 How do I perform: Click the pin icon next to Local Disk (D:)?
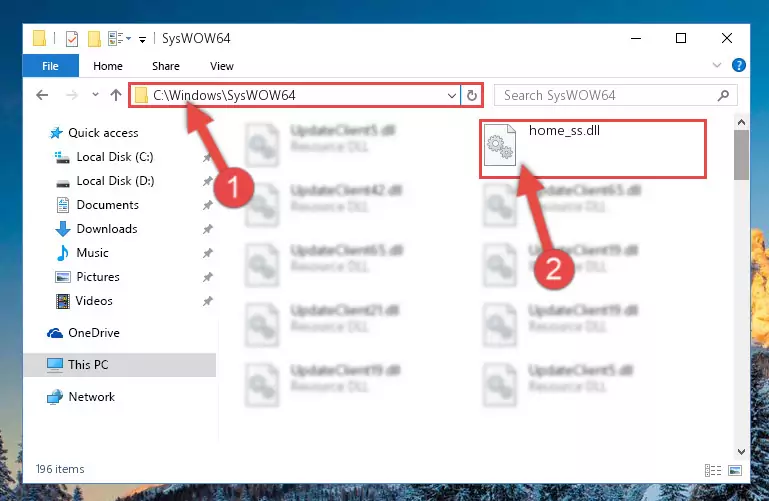tap(207, 181)
